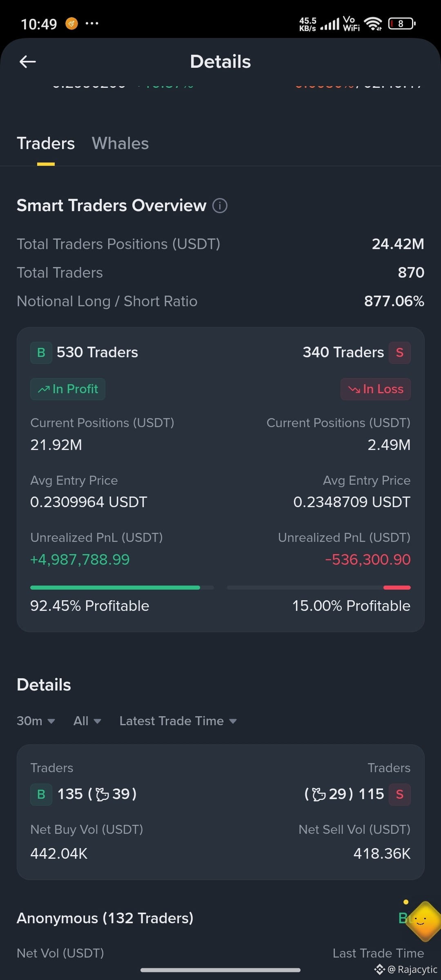Tap the back arrow icon
Image resolution: width=441 pixels, height=980 pixels.
pos(28,62)
